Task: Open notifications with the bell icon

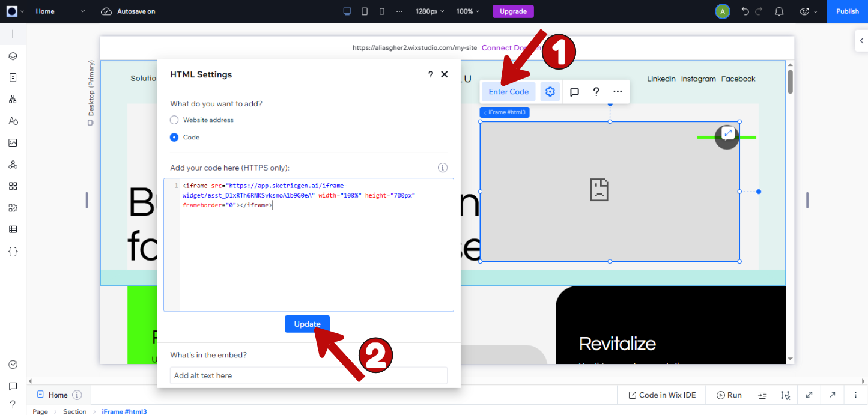Action: click(x=779, y=11)
